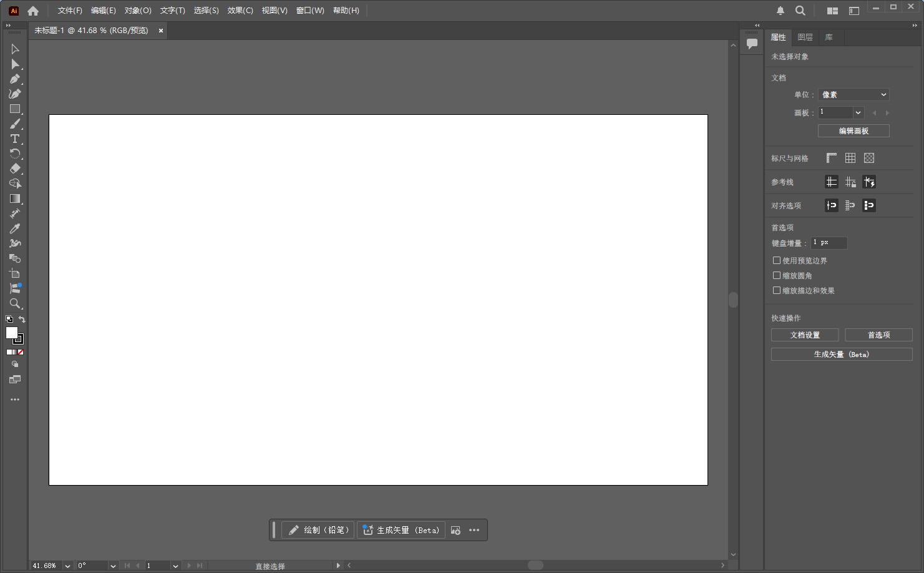This screenshot has width=924, height=573.
Task: Enable 缩放描边和效果 option
Action: click(777, 290)
